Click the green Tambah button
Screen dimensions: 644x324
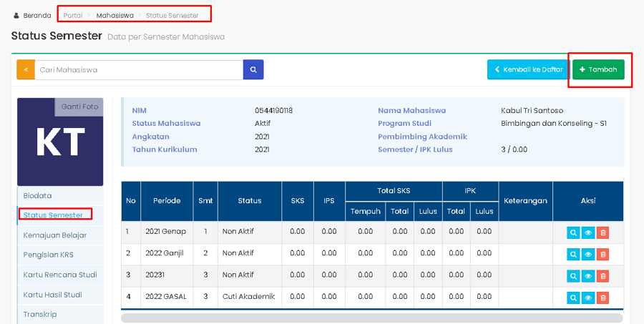tap(598, 69)
